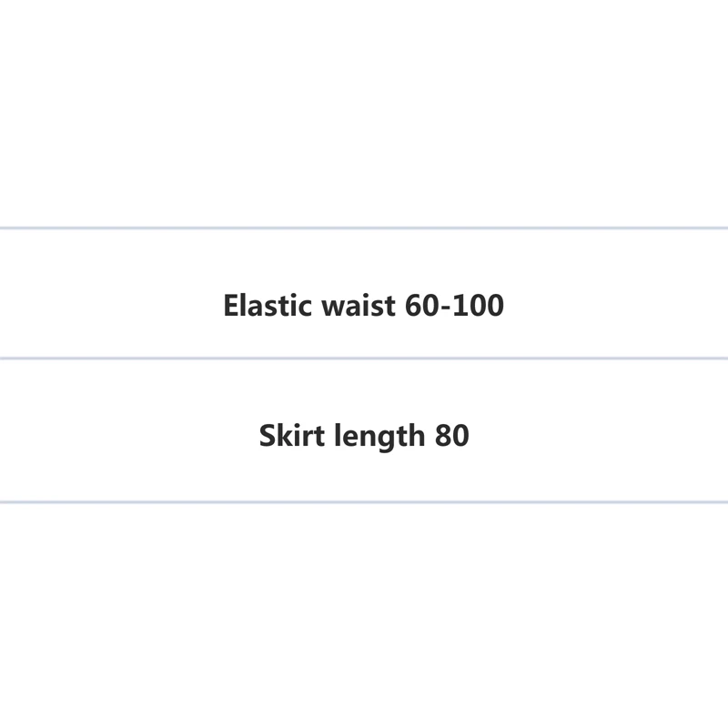Click the number "80" after length
728x728 pixels.
point(452,436)
